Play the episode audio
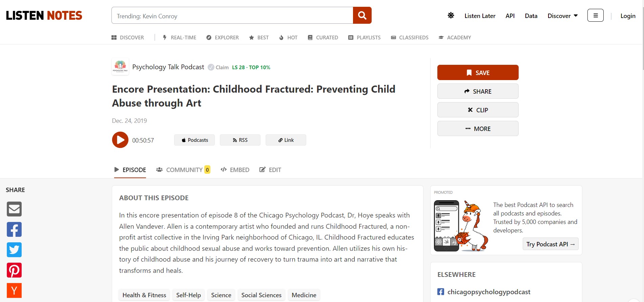The height and width of the screenshot is (302, 644). 120,140
